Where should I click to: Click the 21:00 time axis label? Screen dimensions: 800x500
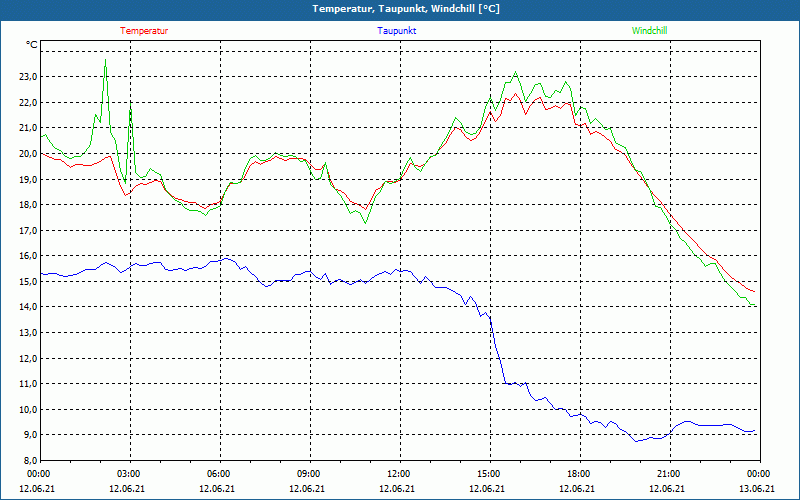point(669,474)
